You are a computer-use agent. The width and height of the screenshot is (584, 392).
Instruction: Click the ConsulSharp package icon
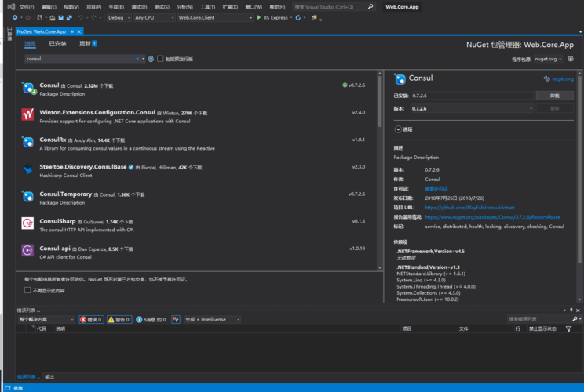pyautogui.click(x=27, y=223)
